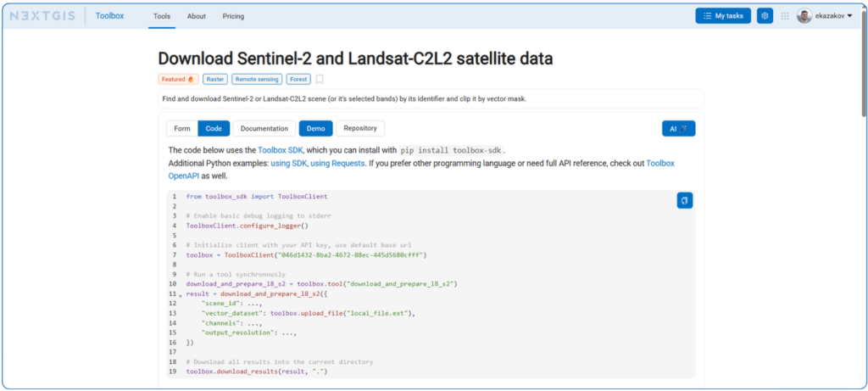This screenshot has height=391, width=868.
Task: Collapse code block at line 11
Action: point(180,295)
